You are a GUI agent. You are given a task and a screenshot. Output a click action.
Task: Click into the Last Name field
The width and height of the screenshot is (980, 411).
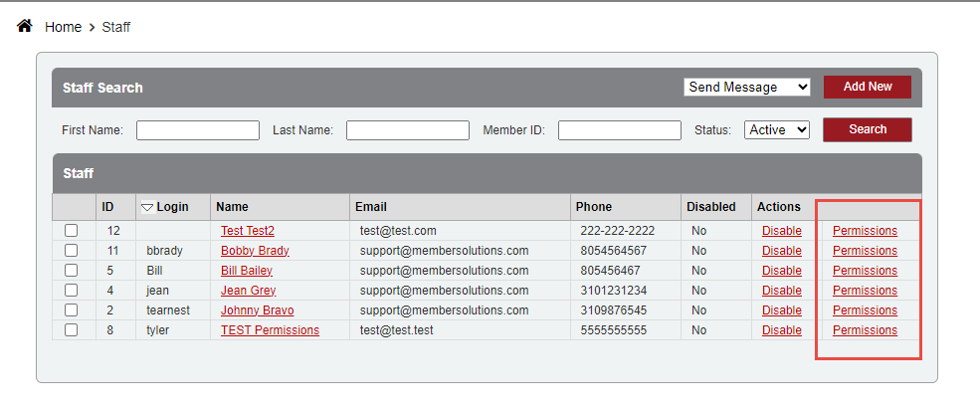click(x=407, y=130)
